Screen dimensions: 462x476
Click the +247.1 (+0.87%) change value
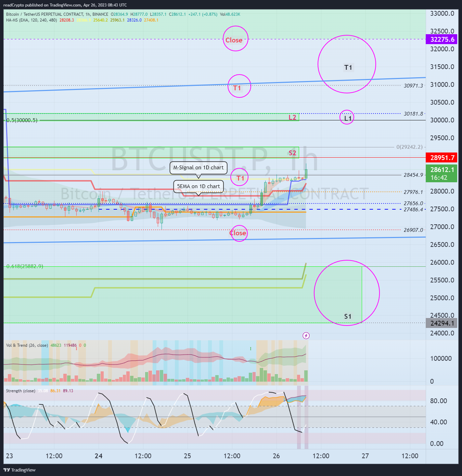point(203,14)
